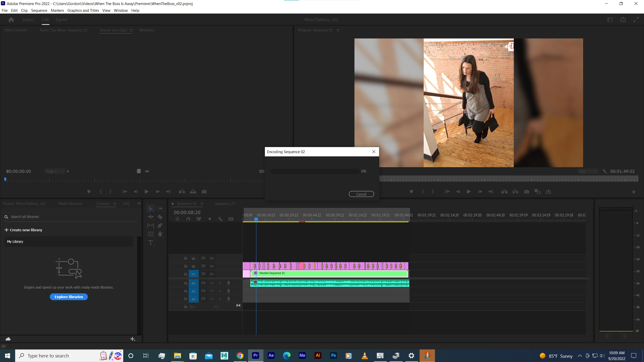Expand hidden project panel tabs chevron
644x362 pixels.
click(139, 203)
